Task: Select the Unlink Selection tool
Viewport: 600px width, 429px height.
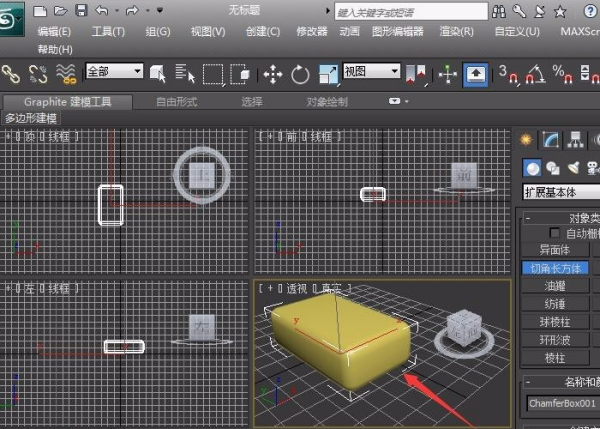Action: (38, 74)
